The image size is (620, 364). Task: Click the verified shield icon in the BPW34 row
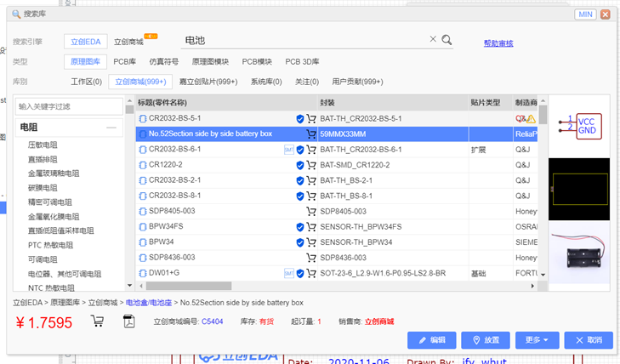300,242
